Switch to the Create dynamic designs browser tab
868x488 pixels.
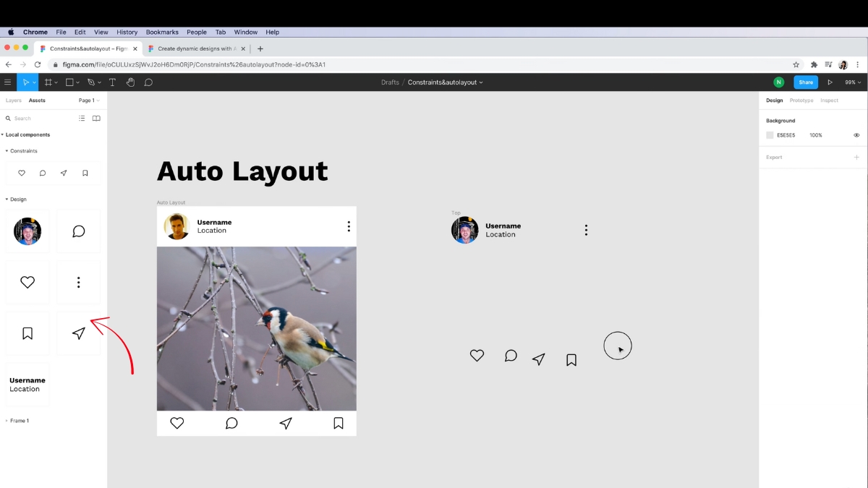[x=195, y=48]
